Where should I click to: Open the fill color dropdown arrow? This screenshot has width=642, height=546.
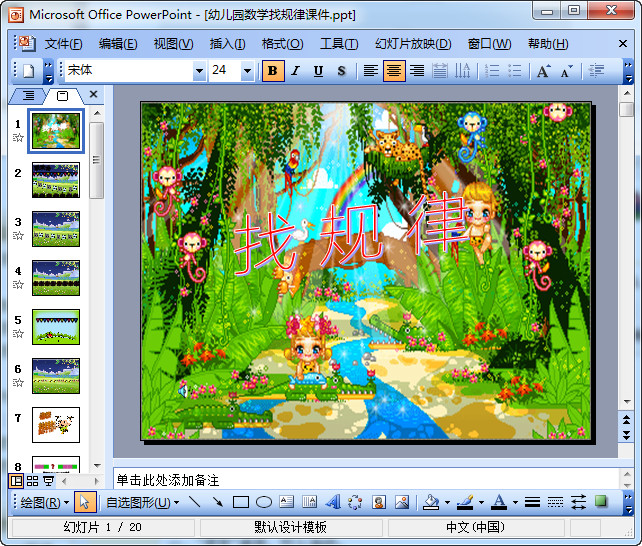pyautogui.click(x=447, y=503)
